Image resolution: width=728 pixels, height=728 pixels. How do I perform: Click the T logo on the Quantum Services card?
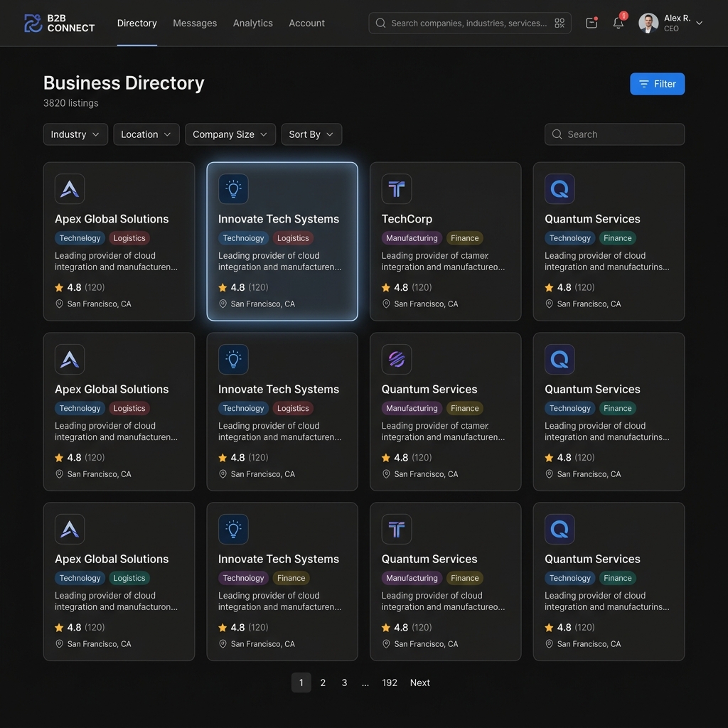(x=397, y=529)
